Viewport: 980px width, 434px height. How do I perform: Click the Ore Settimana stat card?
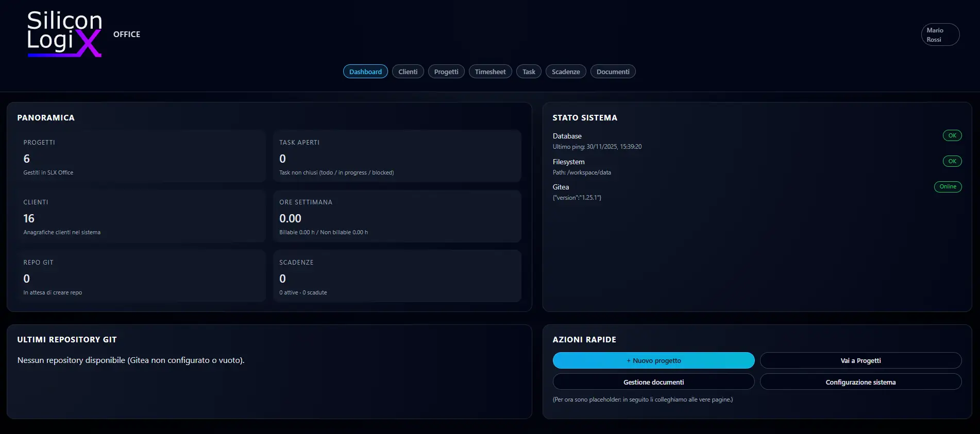pyautogui.click(x=397, y=216)
